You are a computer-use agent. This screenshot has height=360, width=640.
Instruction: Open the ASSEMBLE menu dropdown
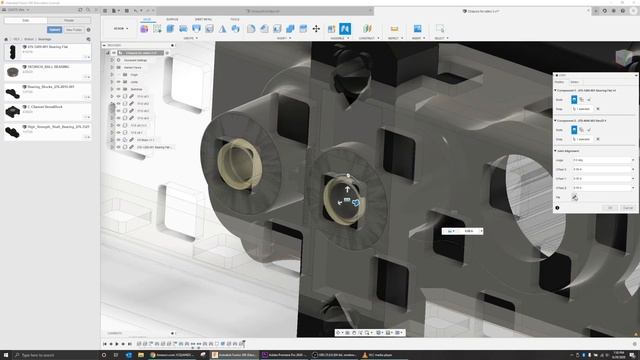(x=339, y=38)
